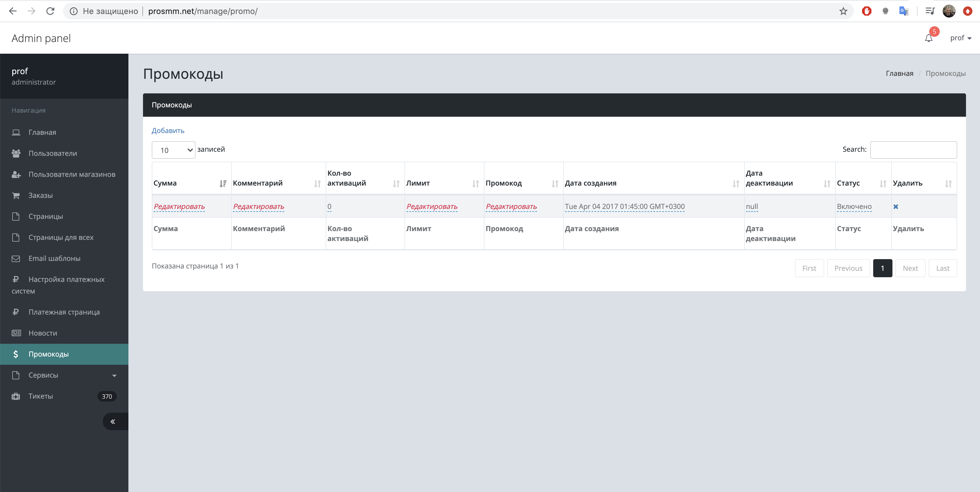Image resolution: width=980 pixels, height=492 pixels.
Task: Collapse sidebar with double chevron button
Action: point(113,422)
